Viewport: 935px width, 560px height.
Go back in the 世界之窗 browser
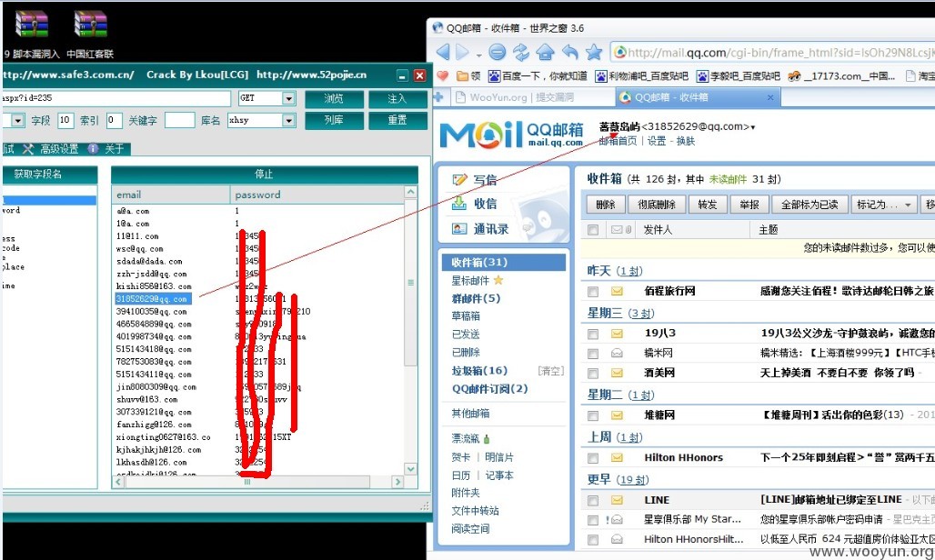tap(443, 52)
